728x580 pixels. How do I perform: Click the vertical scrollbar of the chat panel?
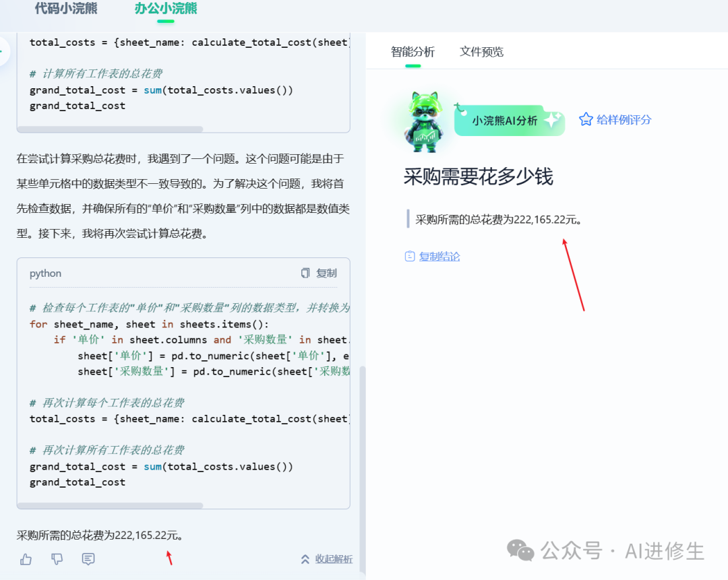(x=363, y=471)
